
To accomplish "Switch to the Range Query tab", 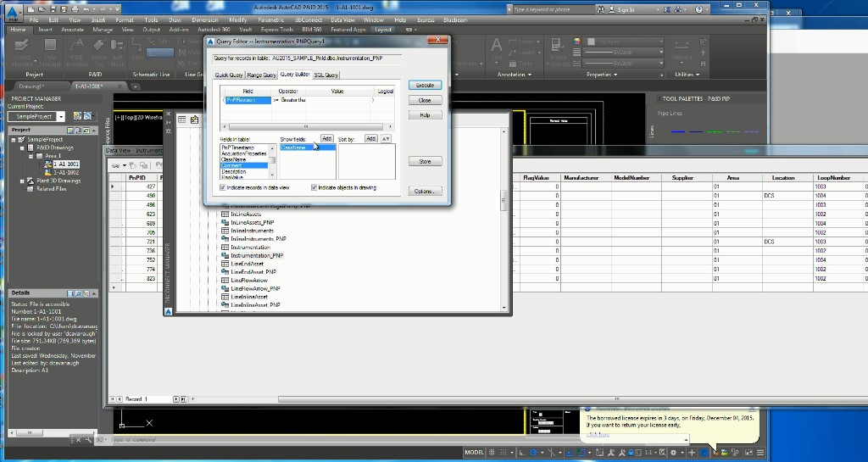I will tap(261, 75).
